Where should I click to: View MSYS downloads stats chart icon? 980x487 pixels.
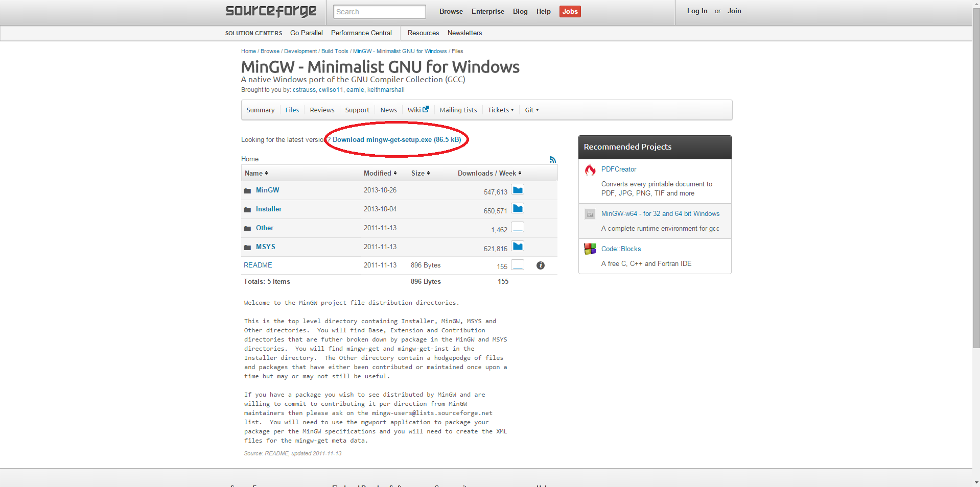point(518,246)
